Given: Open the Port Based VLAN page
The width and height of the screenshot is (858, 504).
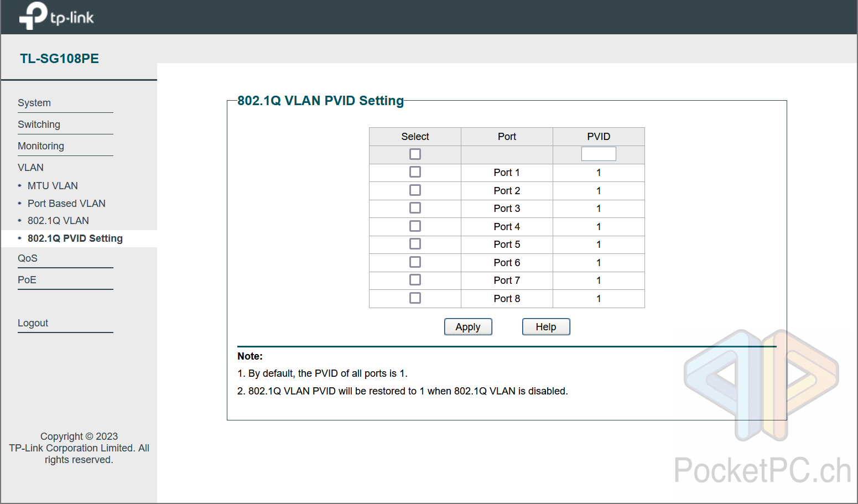Looking at the screenshot, I should click(66, 204).
